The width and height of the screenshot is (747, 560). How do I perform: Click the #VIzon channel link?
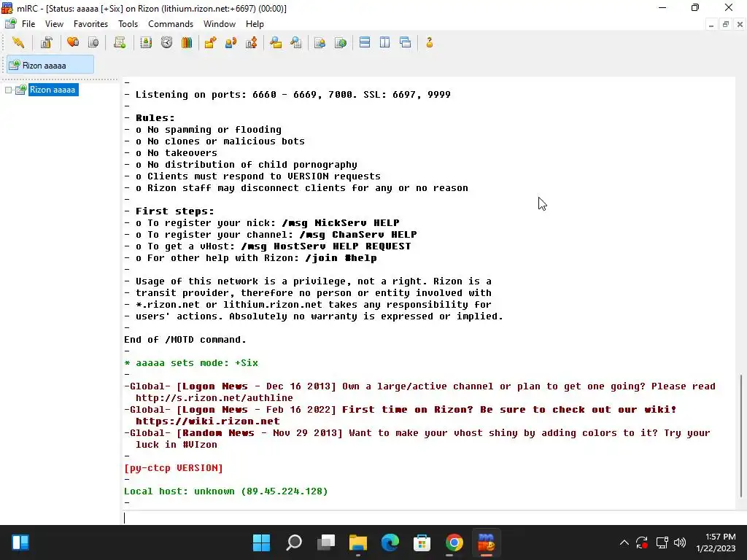tap(200, 444)
